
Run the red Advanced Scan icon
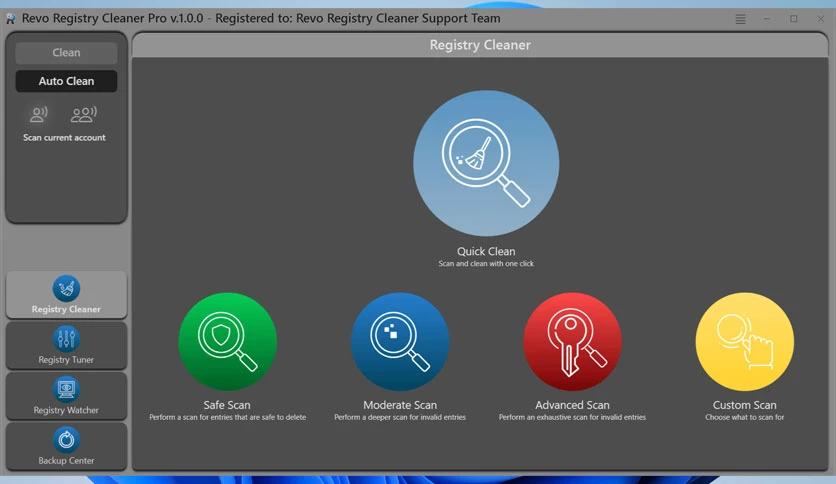click(572, 341)
